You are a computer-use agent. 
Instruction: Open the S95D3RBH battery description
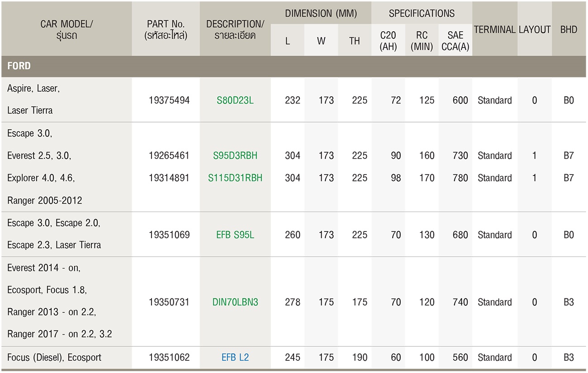click(x=235, y=156)
